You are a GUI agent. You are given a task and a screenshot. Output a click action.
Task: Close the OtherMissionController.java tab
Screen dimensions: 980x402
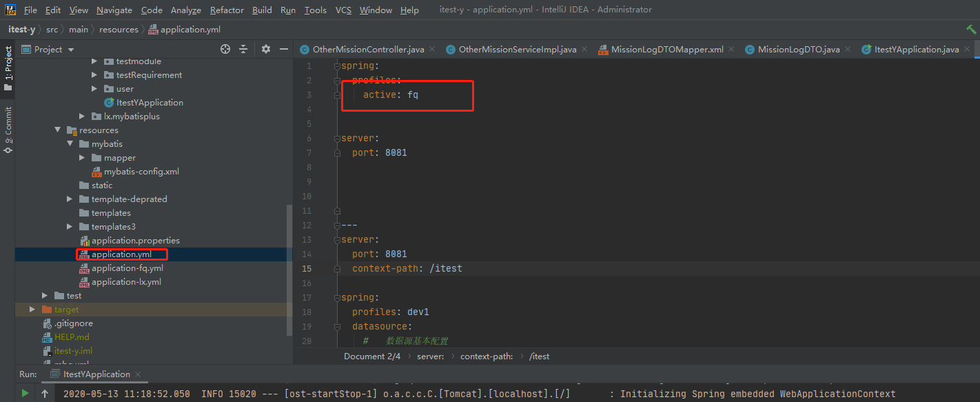coord(432,49)
